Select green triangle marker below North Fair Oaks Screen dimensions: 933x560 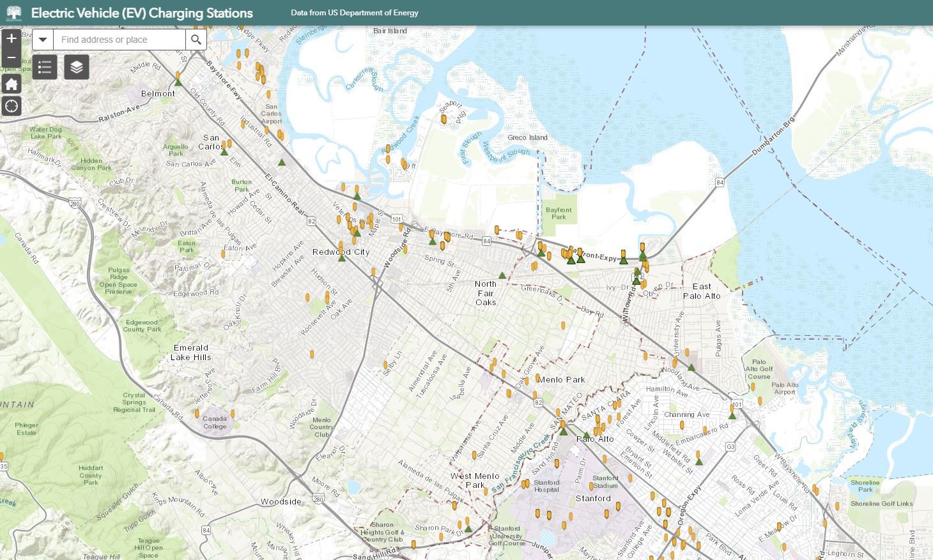(502, 275)
